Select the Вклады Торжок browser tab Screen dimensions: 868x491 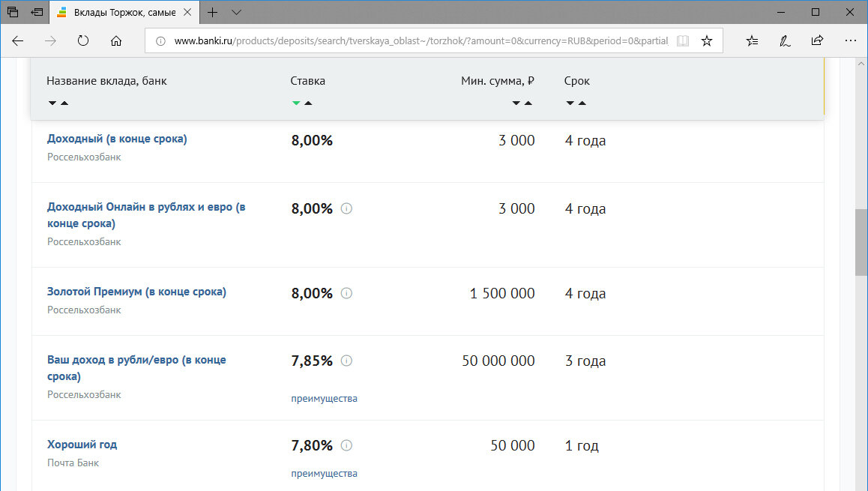124,12
